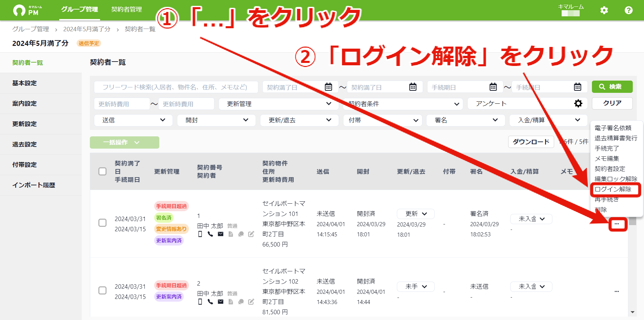Select メモ編集 in context menu
644x320 pixels.
point(607,158)
